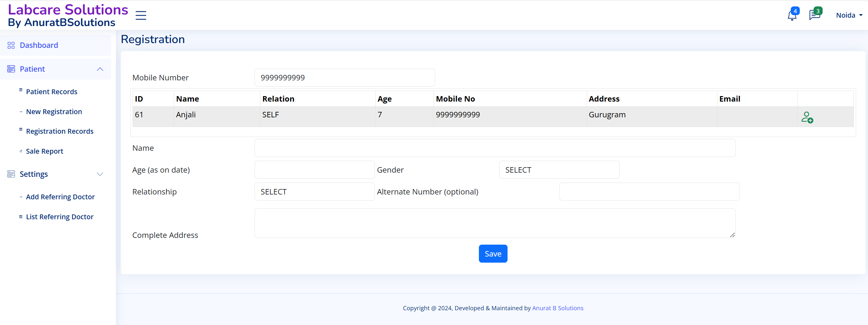Open Patient Records page
Image resolution: width=868 pixels, height=325 pixels.
[51, 92]
